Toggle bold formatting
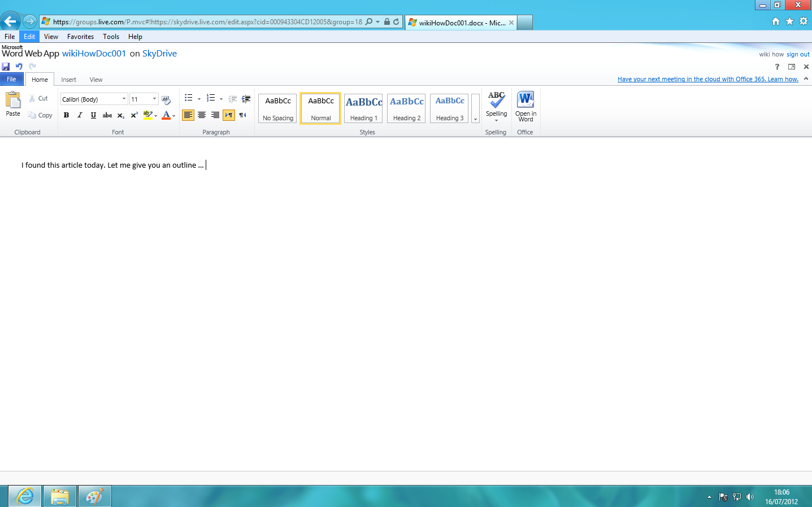 pyautogui.click(x=66, y=115)
